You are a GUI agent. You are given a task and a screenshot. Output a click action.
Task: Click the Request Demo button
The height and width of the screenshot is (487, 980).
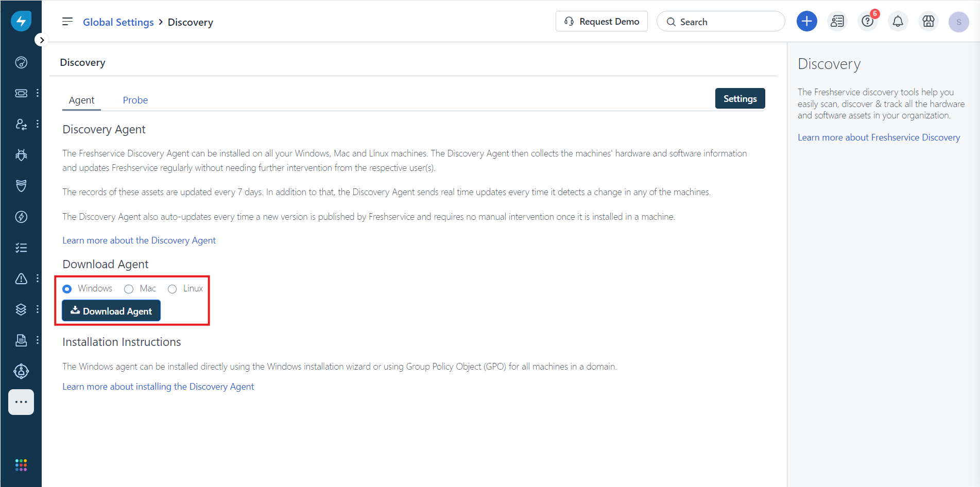[601, 22]
